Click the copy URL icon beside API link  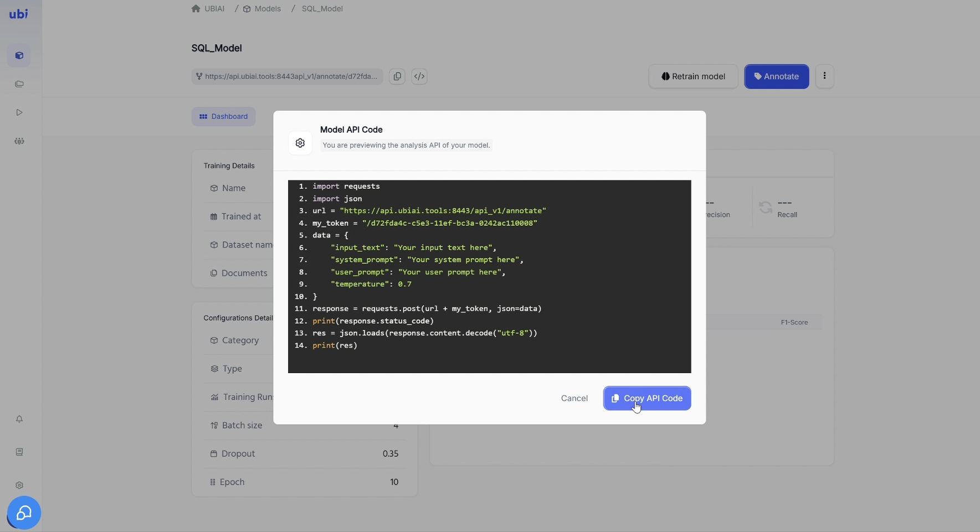pos(397,76)
